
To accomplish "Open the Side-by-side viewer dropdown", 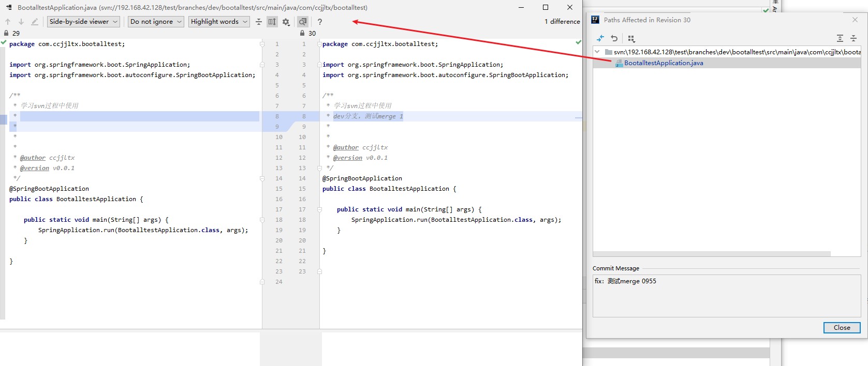I will click(83, 22).
